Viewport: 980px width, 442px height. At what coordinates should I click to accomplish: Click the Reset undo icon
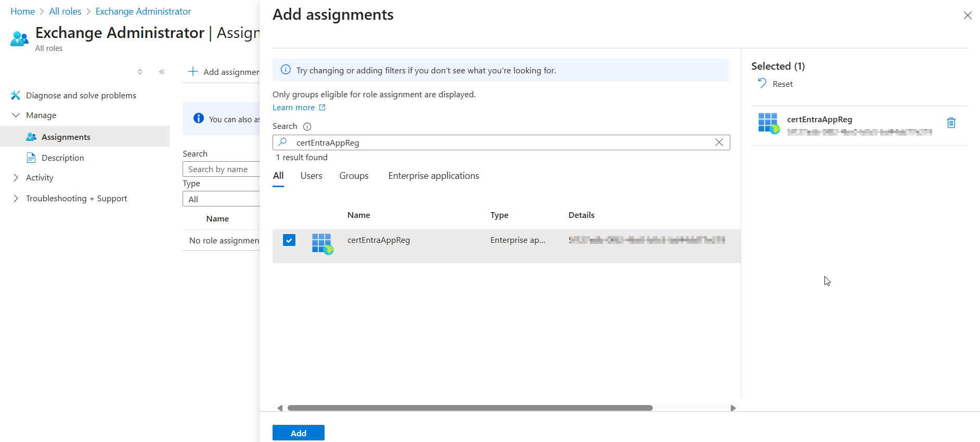[x=762, y=84]
